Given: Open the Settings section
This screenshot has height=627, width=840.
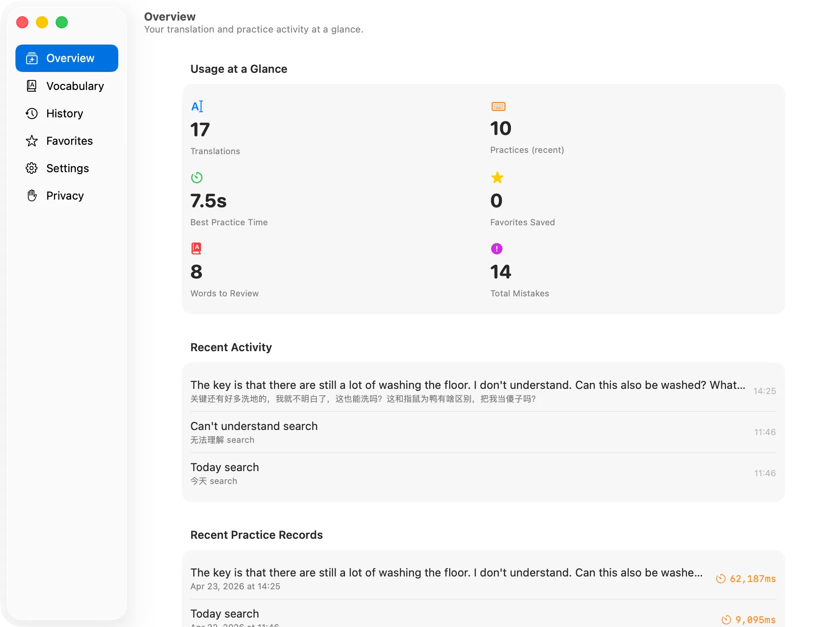Looking at the screenshot, I should click(x=67, y=168).
